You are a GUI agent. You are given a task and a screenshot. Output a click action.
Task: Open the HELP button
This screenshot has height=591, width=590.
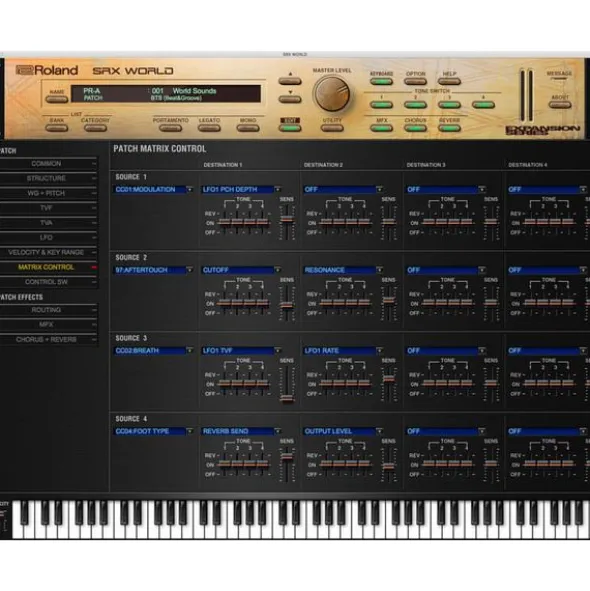click(449, 81)
